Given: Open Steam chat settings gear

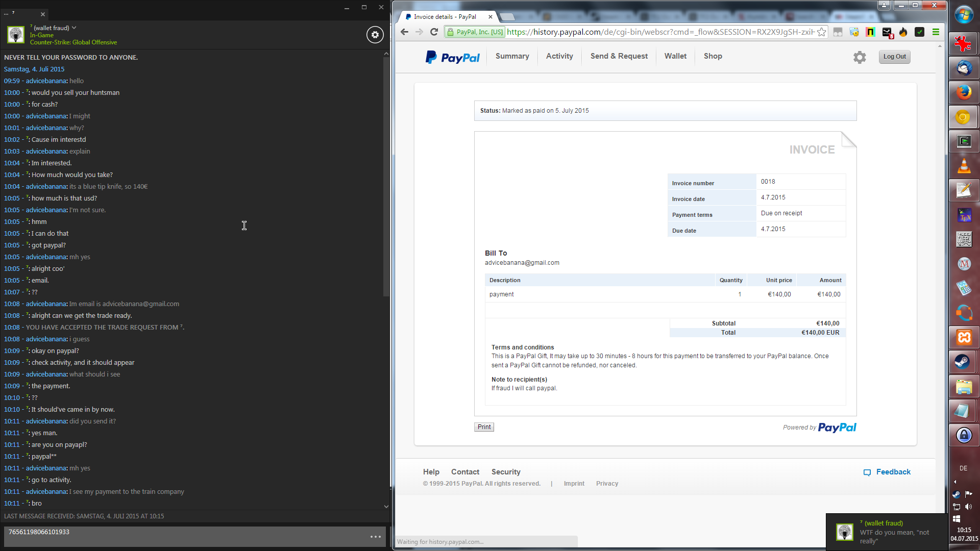Looking at the screenshot, I should point(375,35).
